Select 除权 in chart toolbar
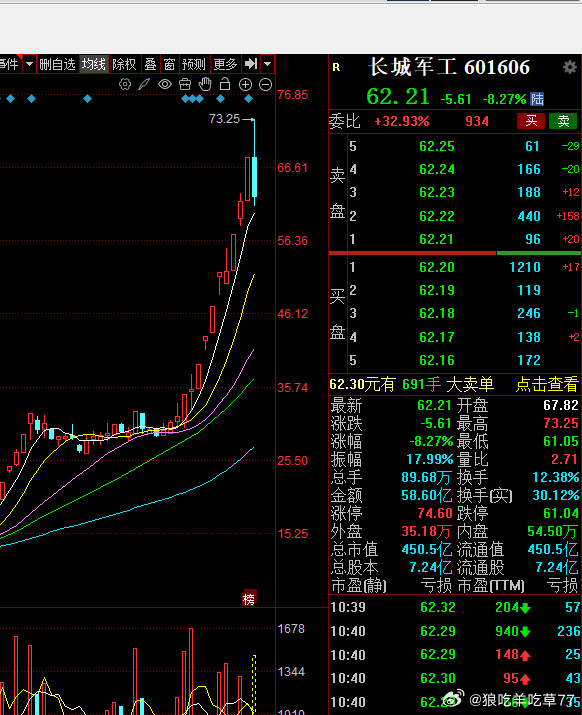The height and width of the screenshot is (715, 582). (x=124, y=64)
